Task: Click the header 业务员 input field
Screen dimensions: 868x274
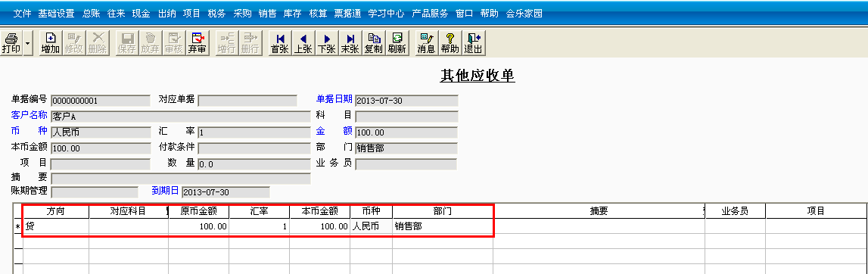Action: [406, 164]
